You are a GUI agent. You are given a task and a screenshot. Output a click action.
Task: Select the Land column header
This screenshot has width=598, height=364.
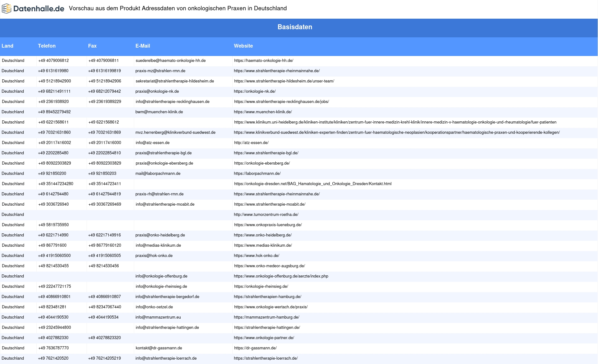7,46
